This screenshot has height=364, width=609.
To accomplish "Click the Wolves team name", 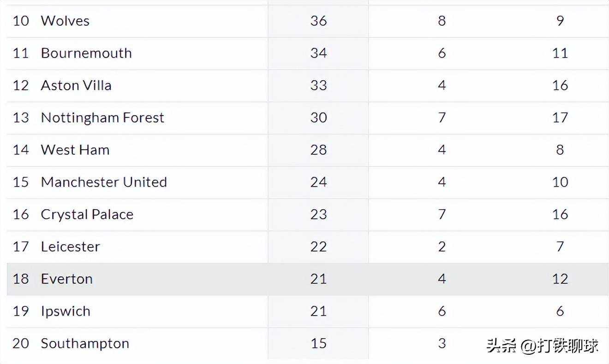I will pyautogui.click(x=65, y=21).
